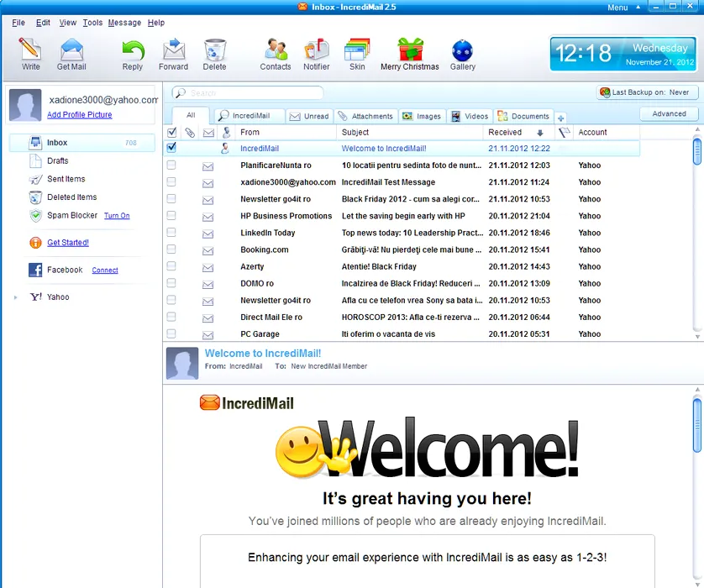Check the LinkedIn Today message checkbox
This screenshot has width=704, height=588.
pyautogui.click(x=171, y=232)
